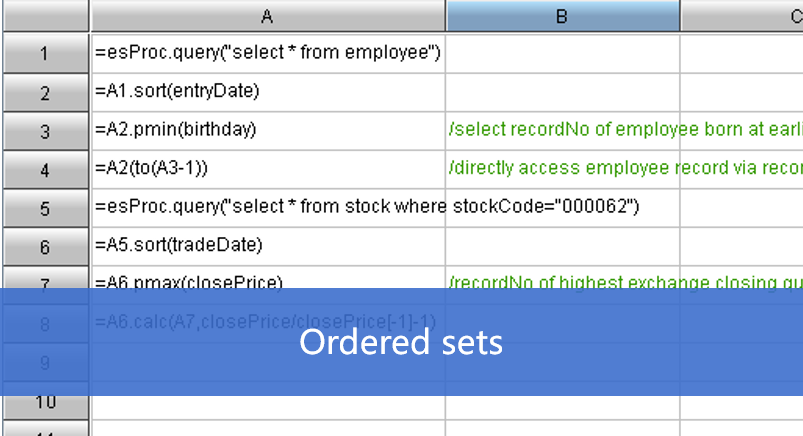Select cell containing A5.sort(tradeDate)
The height and width of the screenshot is (436, 803).
click(268, 246)
